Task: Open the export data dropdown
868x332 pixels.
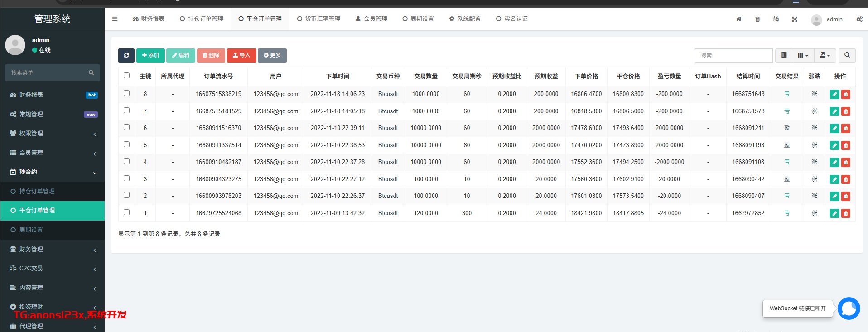Action: (825, 55)
